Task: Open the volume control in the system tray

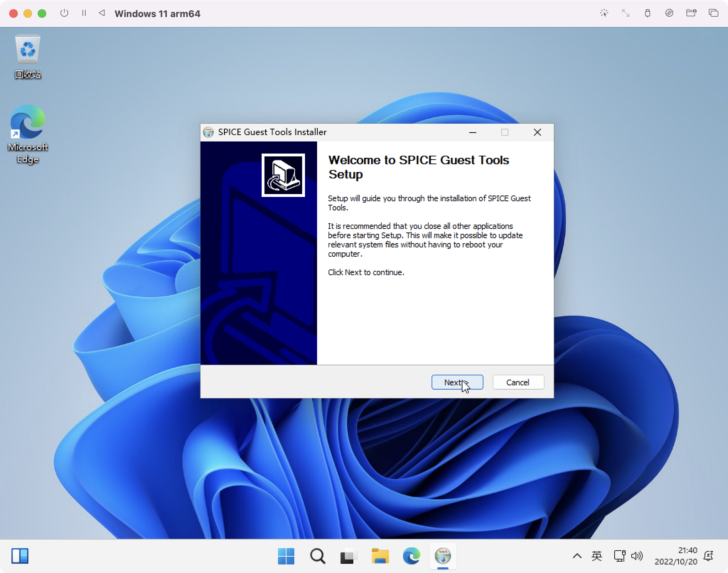Action: pyautogui.click(x=637, y=557)
